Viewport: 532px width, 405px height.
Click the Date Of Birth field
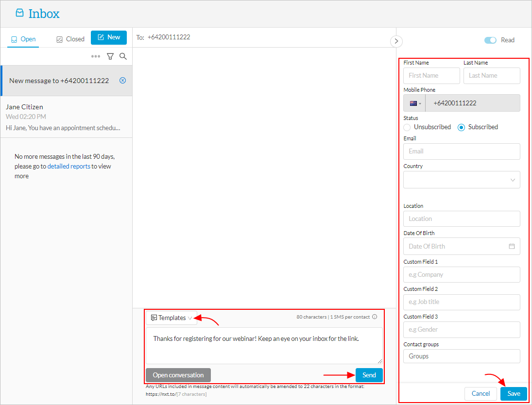tap(462, 246)
